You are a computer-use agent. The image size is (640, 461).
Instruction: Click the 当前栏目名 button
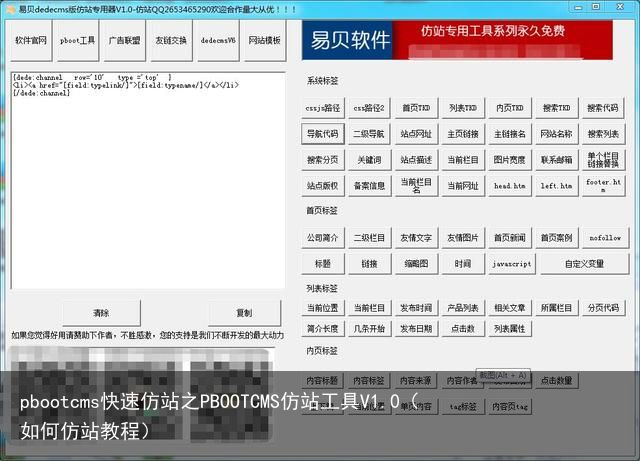(416, 186)
